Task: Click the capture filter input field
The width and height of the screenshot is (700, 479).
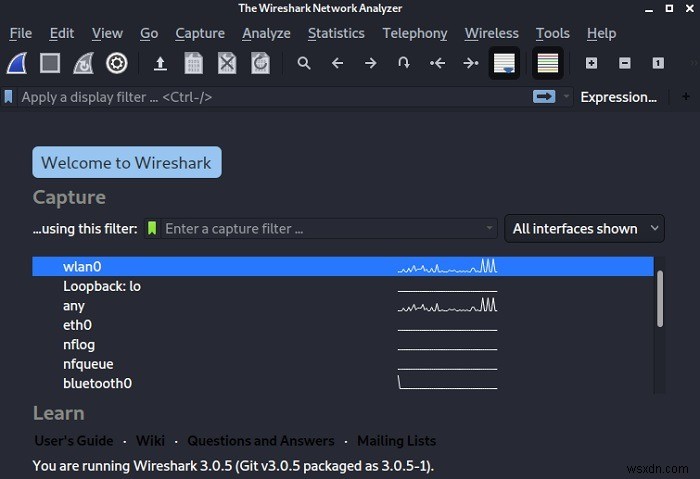Action: tap(321, 229)
